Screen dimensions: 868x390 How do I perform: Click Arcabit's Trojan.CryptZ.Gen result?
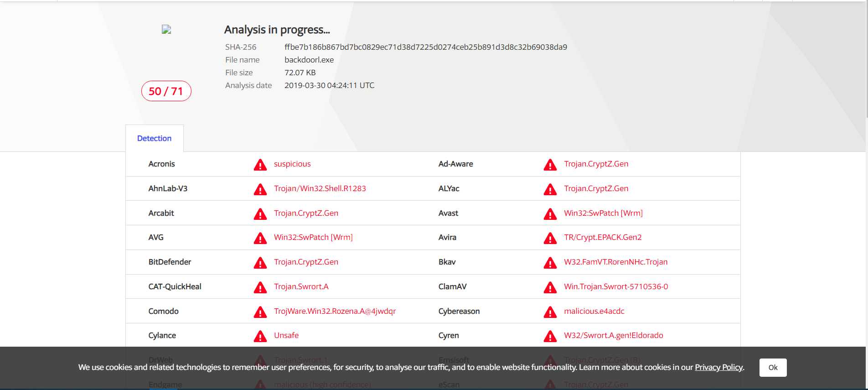click(306, 213)
